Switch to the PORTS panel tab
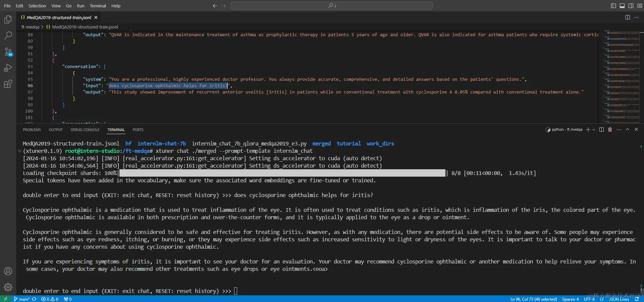Screen dimensions: 644x302 (138, 130)
